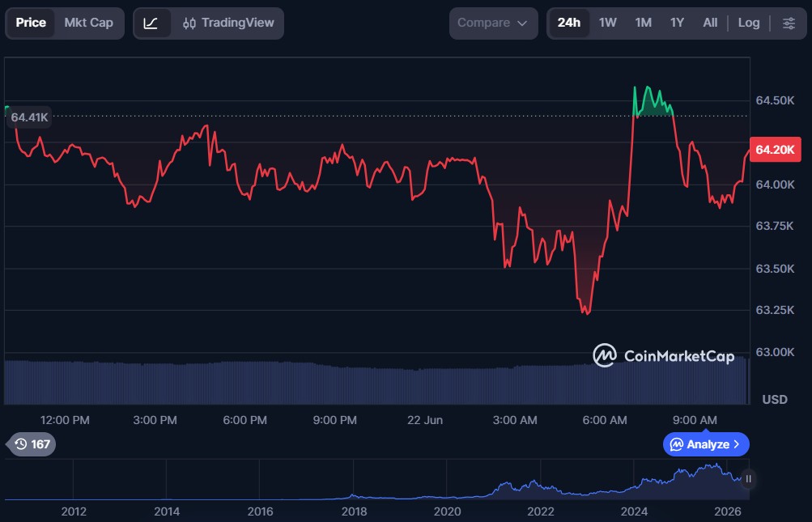Open chart settings sliders icon
The width and height of the screenshot is (812, 522).
coord(789,23)
